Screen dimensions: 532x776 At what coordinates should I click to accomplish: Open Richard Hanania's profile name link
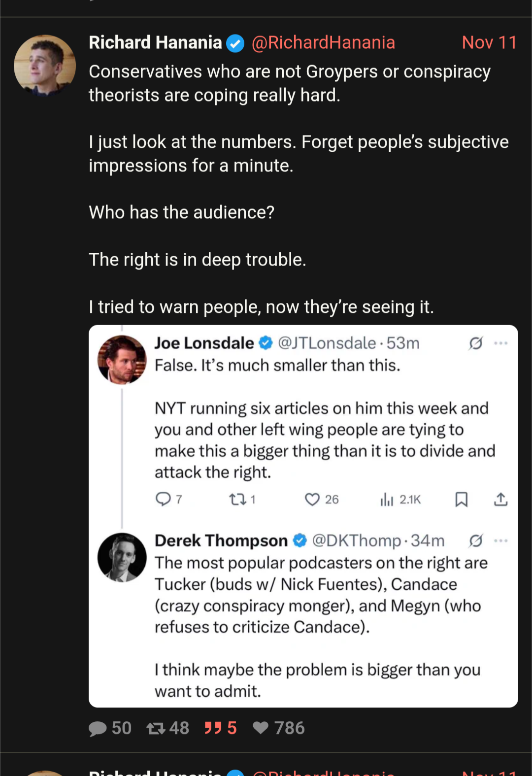coord(155,43)
